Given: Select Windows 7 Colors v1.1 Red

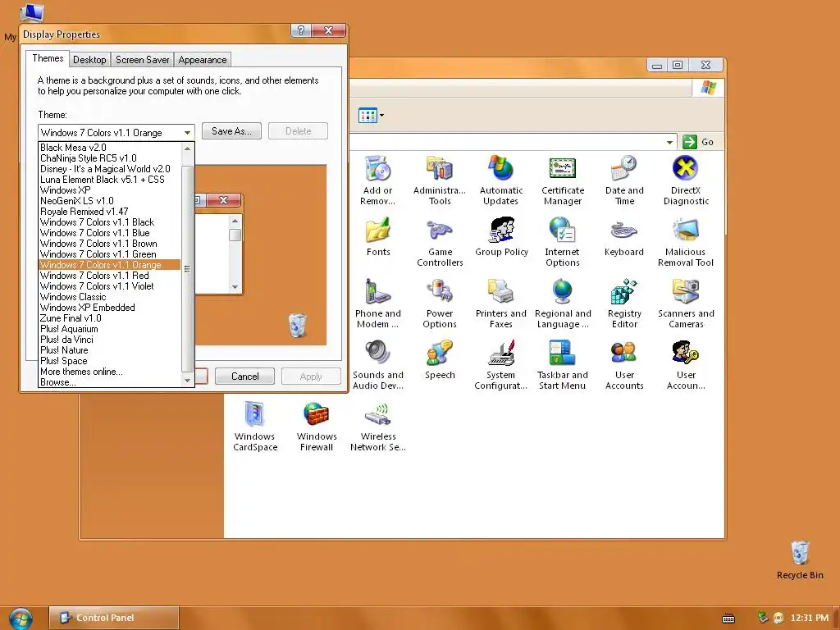Looking at the screenshot, I should click(x=110, y=276).
